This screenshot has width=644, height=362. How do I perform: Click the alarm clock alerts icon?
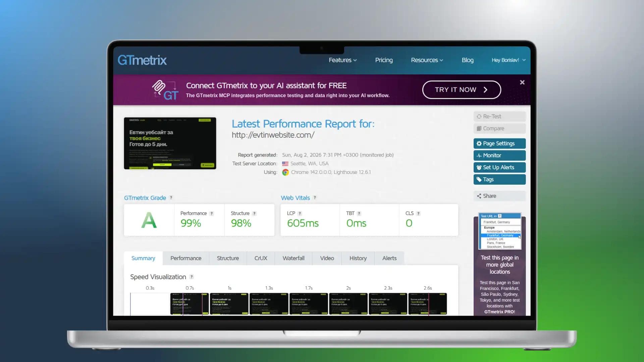(479, 168)
